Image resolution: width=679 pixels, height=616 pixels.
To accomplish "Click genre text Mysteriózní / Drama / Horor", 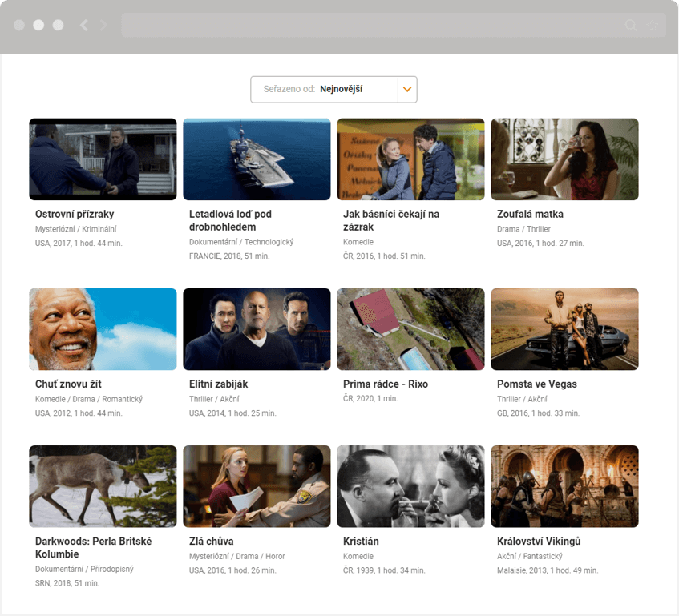I will 236,556.
